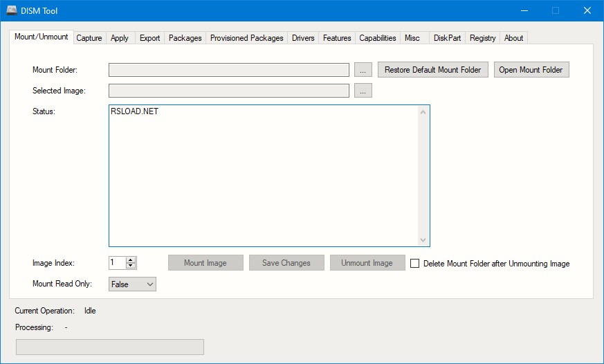This screenshot has width=604, height=364.
Task: Open the About tab
Action: click(513, 38)
